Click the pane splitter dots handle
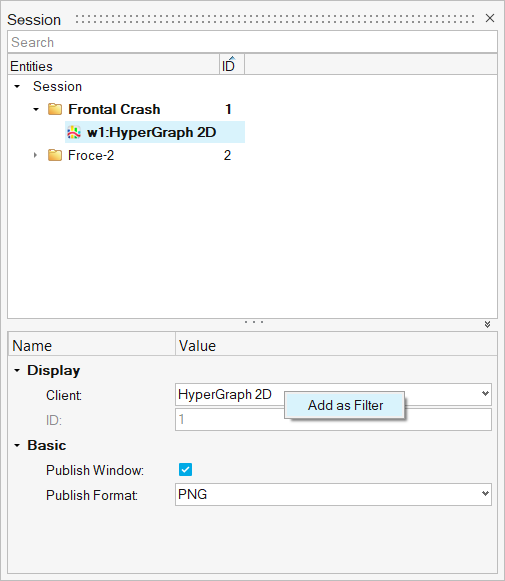Viewport: 505px width, 581px height. (x=254, y=322)
